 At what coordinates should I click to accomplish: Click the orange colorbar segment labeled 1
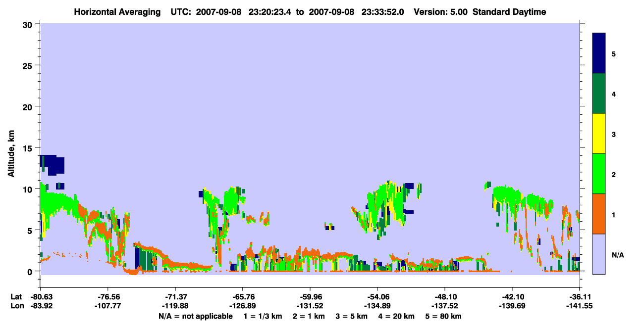(599, 214)
